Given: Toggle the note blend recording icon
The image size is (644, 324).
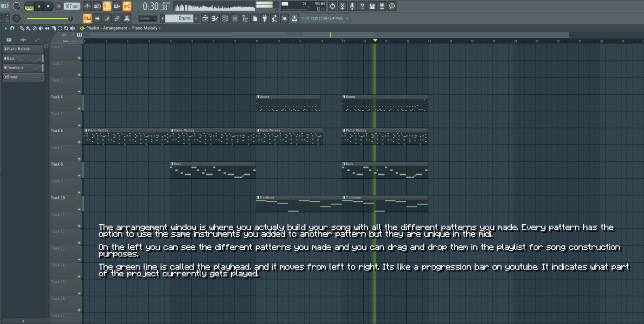Looking at the screenshot, I should click(107, 18).
